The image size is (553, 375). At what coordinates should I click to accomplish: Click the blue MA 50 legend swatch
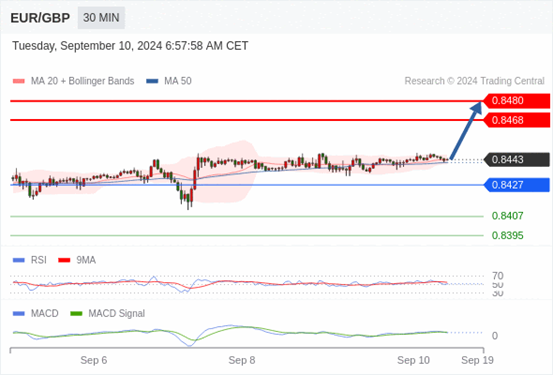pyautogui.click(x=152, y=81)
